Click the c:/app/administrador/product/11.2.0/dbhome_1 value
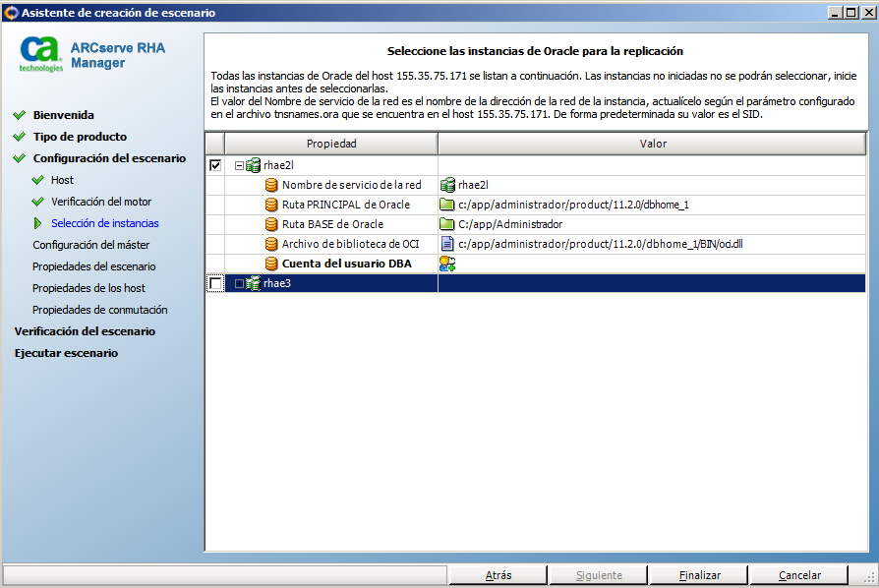This screenshot has height=588, width=879. 573,205
